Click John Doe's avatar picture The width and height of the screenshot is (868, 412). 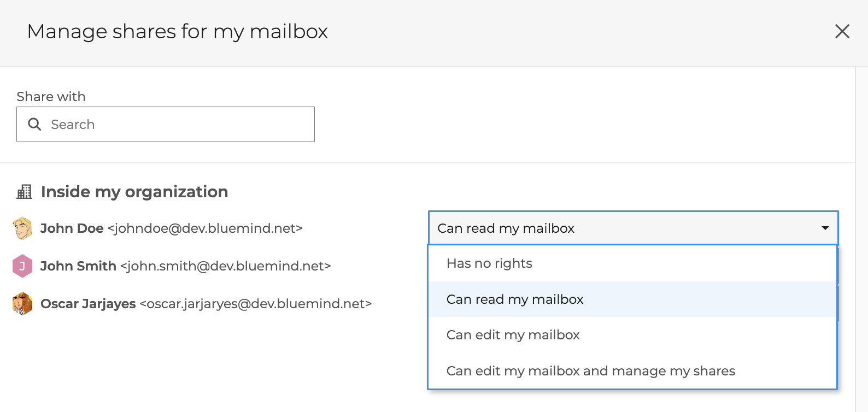coord(22,228)
